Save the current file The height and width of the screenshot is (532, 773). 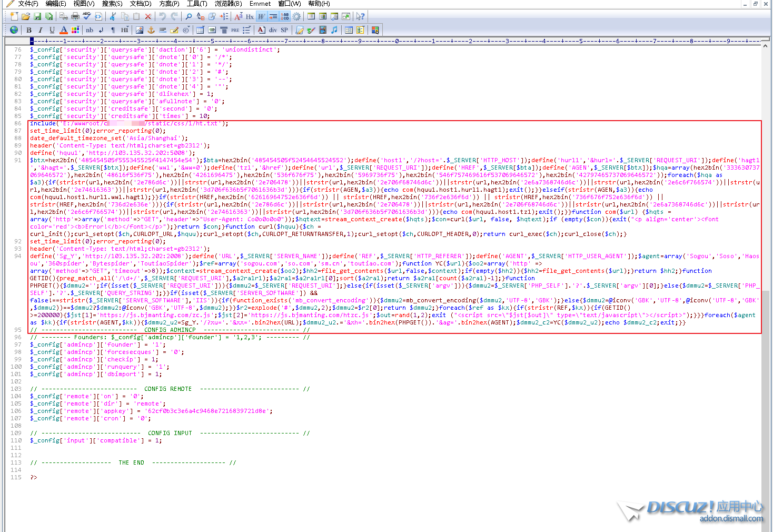click(x=37, y=16)
